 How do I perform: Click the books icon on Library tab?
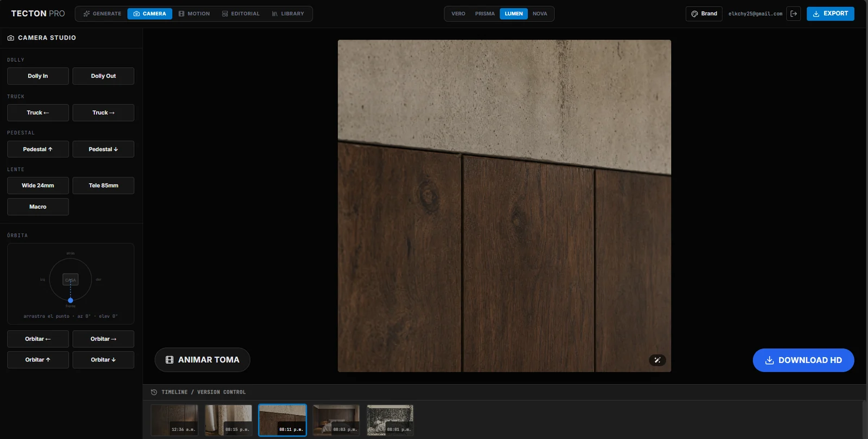coord(275,14)
